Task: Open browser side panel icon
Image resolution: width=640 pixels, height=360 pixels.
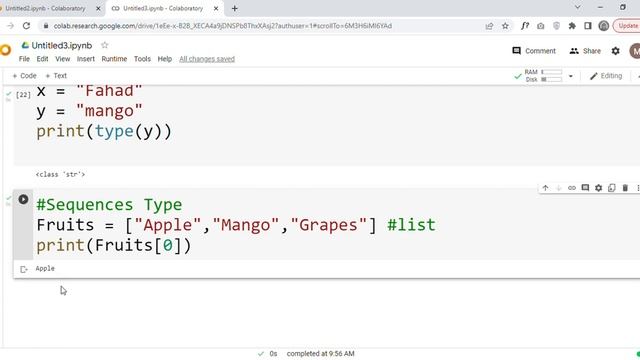Action: 588,26
